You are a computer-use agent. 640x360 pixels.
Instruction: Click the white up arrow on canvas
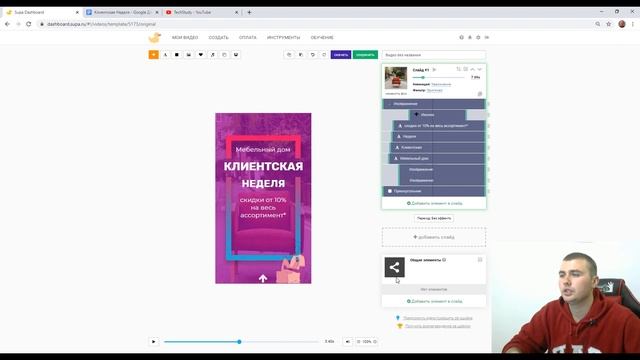tap(263, 278)
